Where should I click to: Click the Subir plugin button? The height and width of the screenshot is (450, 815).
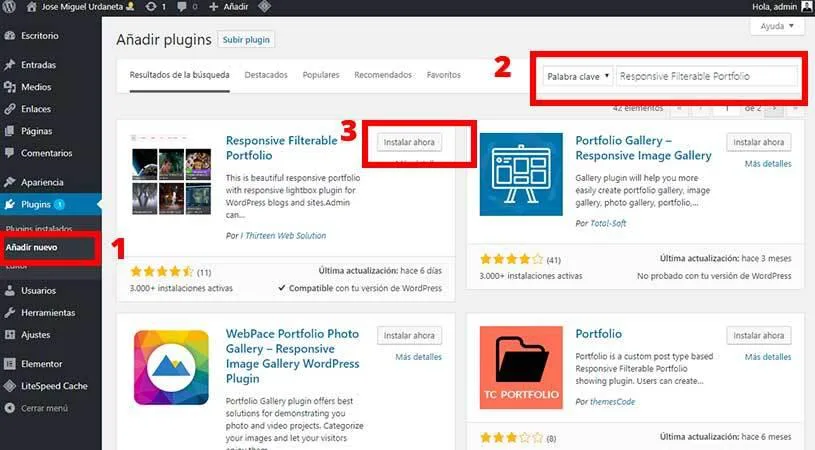click(246, 39)
